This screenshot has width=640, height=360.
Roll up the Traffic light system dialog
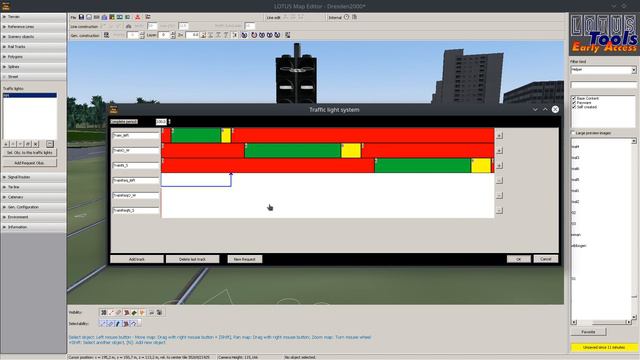pos(545,109)
